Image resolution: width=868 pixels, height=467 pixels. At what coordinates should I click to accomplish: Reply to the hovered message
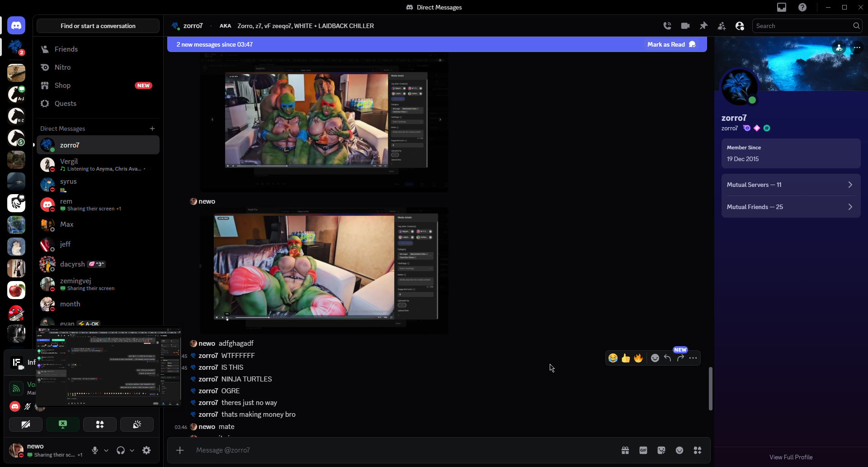(668, 358)
